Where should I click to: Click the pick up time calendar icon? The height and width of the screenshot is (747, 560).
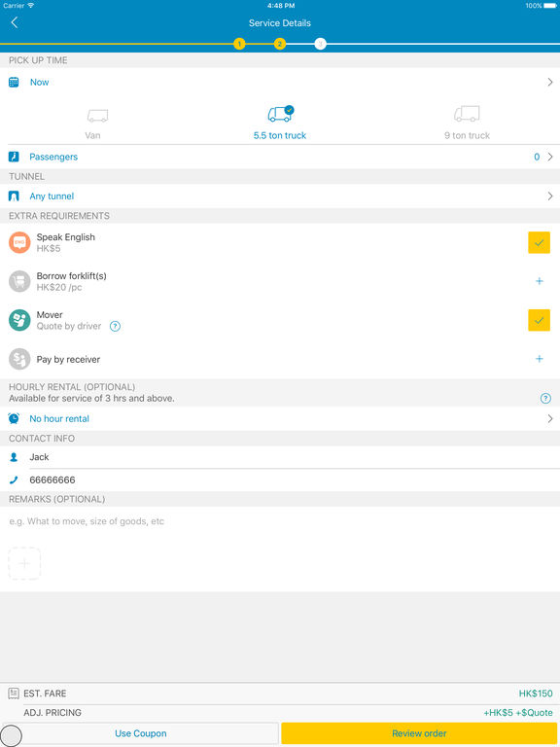pos(14,82)
